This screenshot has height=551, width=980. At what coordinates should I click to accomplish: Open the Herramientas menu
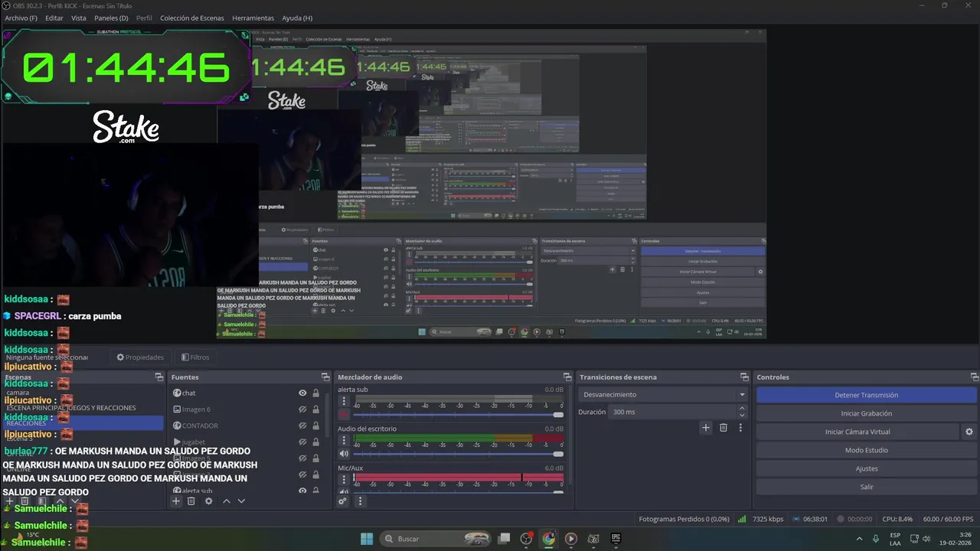point(253,18)
